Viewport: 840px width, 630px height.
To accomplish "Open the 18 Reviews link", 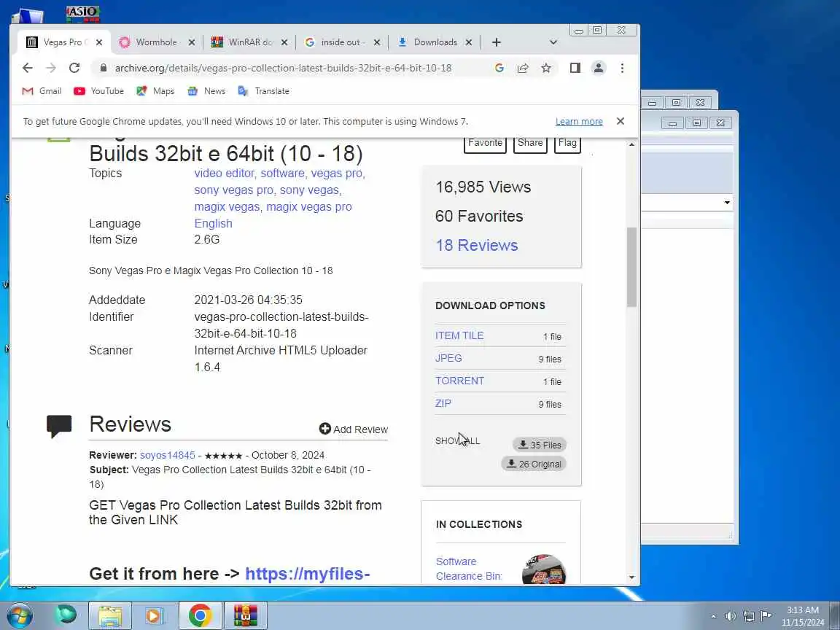I will click(x=477, y=245).
